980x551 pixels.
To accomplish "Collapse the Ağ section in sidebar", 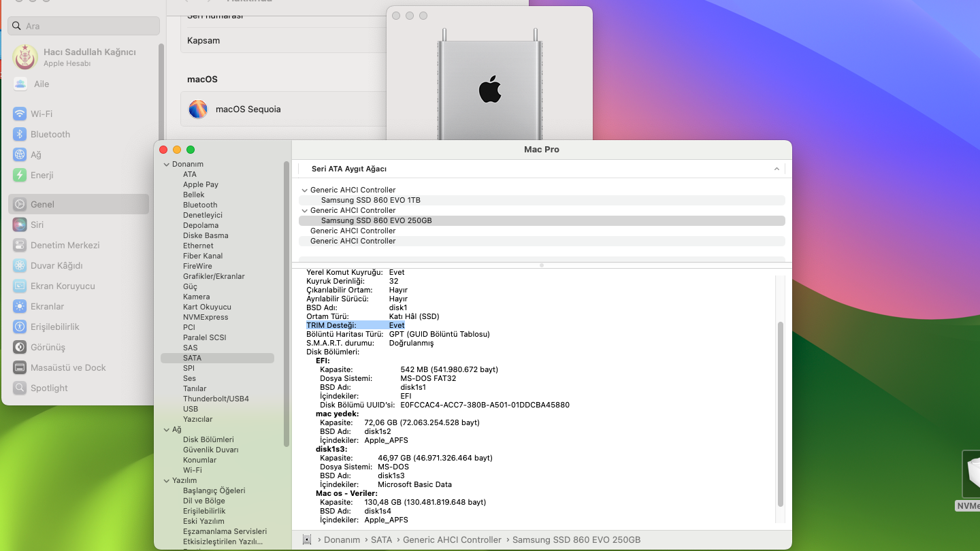I will click(x=167, y=430).
